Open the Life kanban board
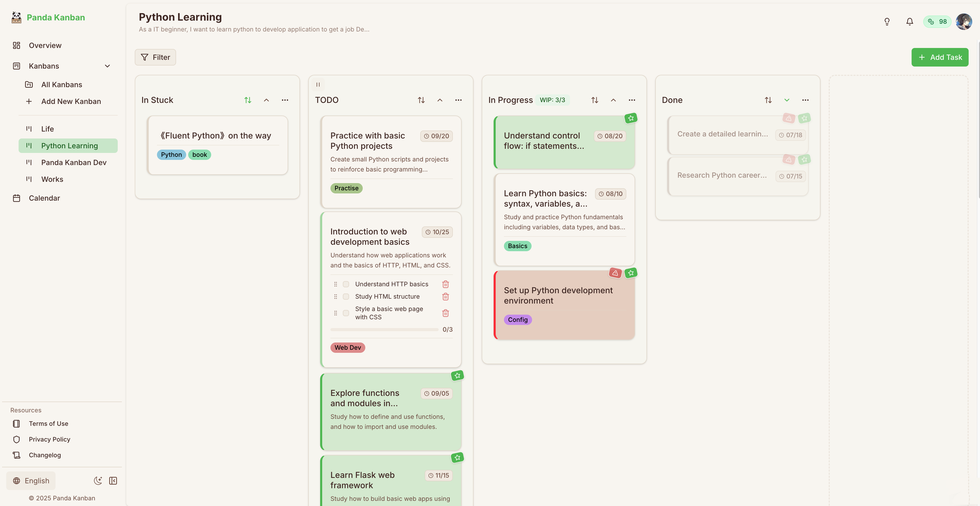This screenshot has height=506, width=980. (48, 128)
